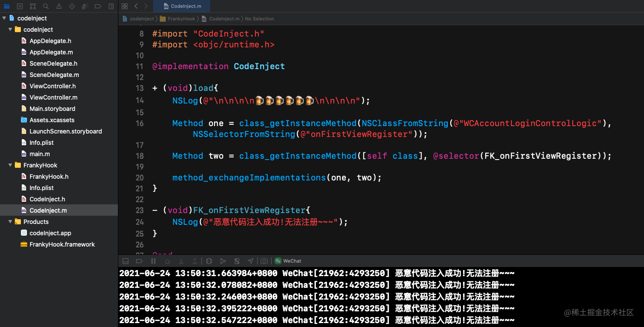Screen dimensions: 644x327
Task: Open the related items grid menu
Action: (x=125, y=6)
